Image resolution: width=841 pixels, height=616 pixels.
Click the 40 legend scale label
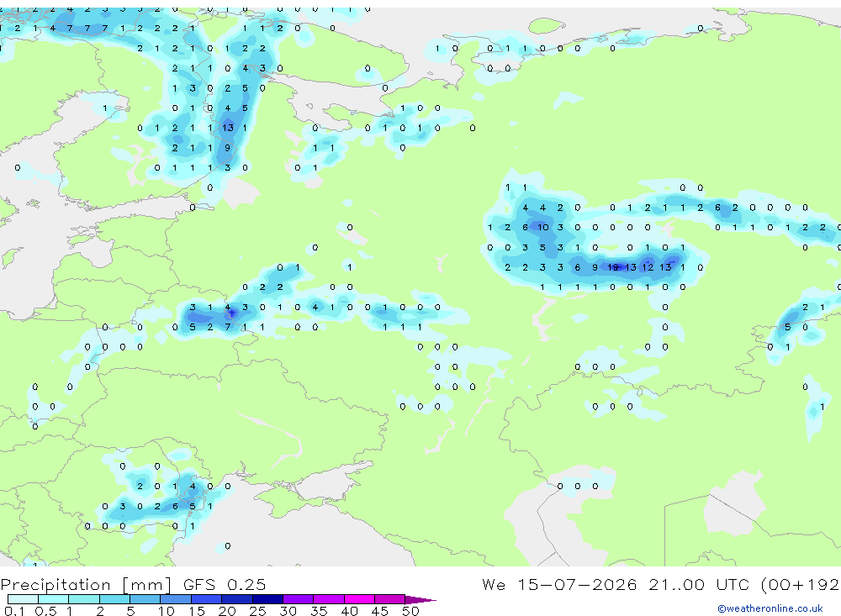tap(349, 611)
